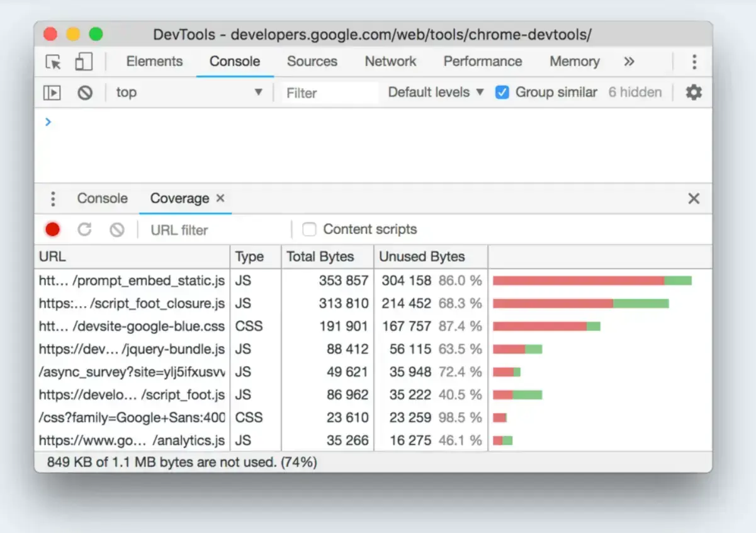
Task: Clear coverage data with the block icon
Action: (116, 229)
